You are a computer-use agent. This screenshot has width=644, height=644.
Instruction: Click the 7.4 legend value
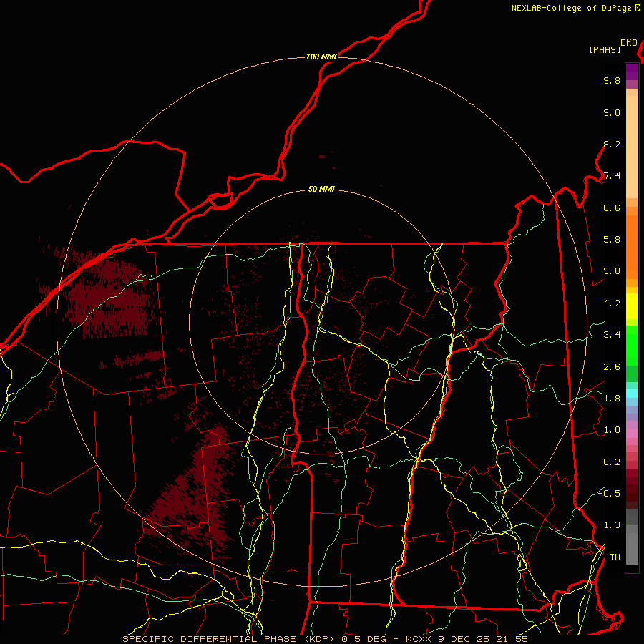pyautogui.click(x=612, y=176)
